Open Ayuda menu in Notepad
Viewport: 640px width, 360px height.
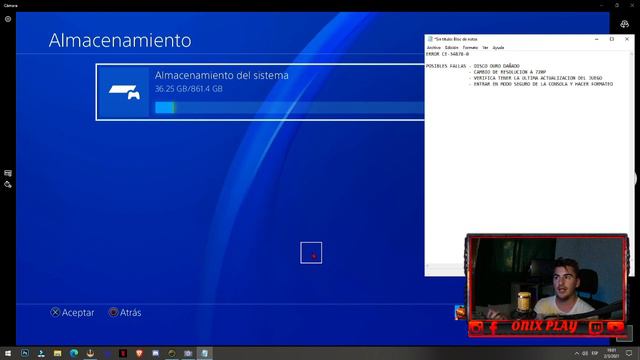[498, 48]
